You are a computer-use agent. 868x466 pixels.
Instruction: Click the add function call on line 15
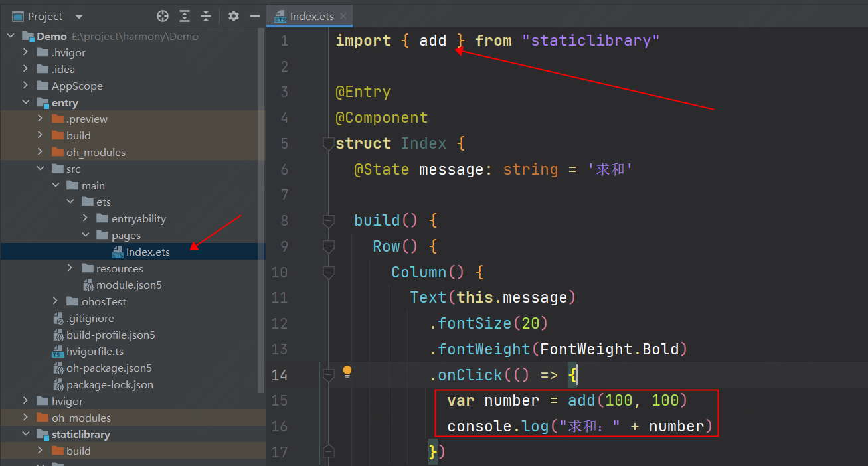[x=581, y=401]
